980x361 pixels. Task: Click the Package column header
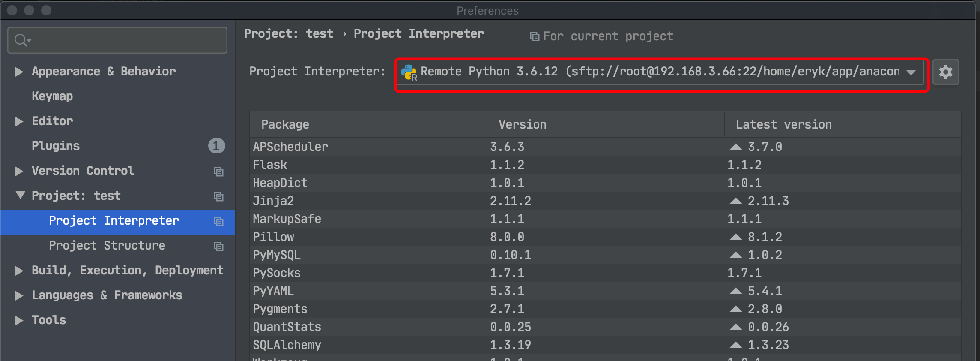368,125
